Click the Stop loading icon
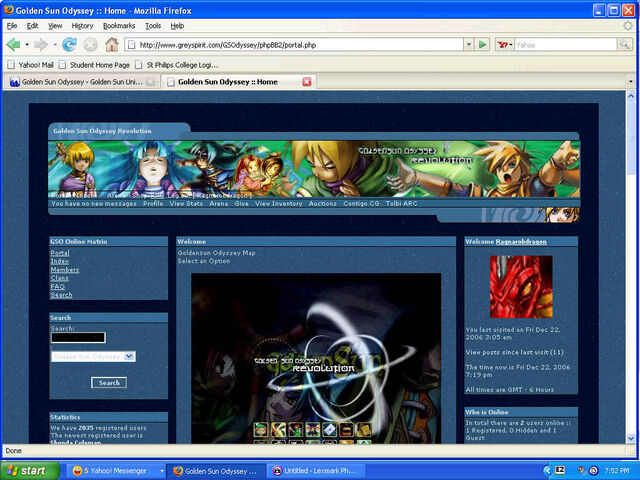 90,44
